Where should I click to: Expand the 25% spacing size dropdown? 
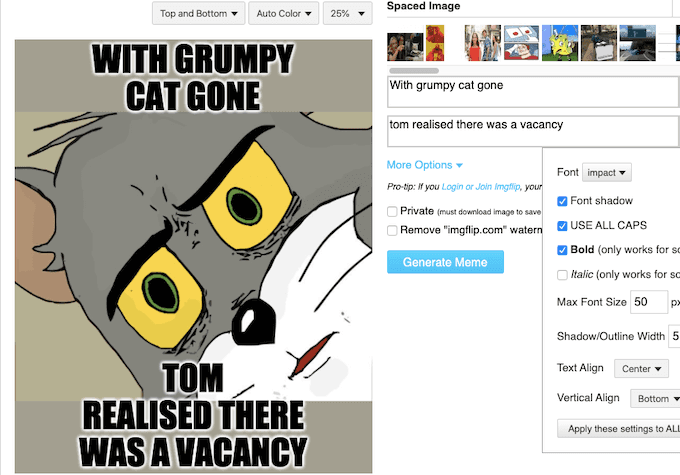[x=347, y=13]
